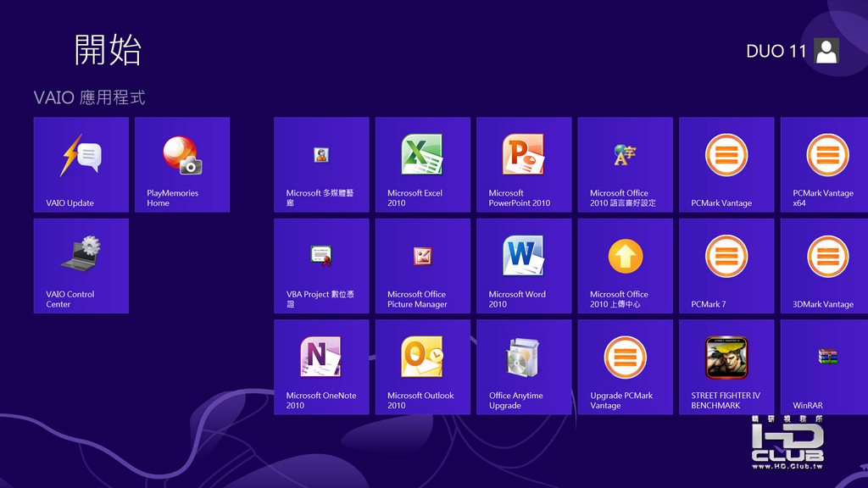Image resolution: width=868 pixels, height=488 pixels.
Task: Click the VAIO 應用程式 group title
Action: click(x=89, y=97)
